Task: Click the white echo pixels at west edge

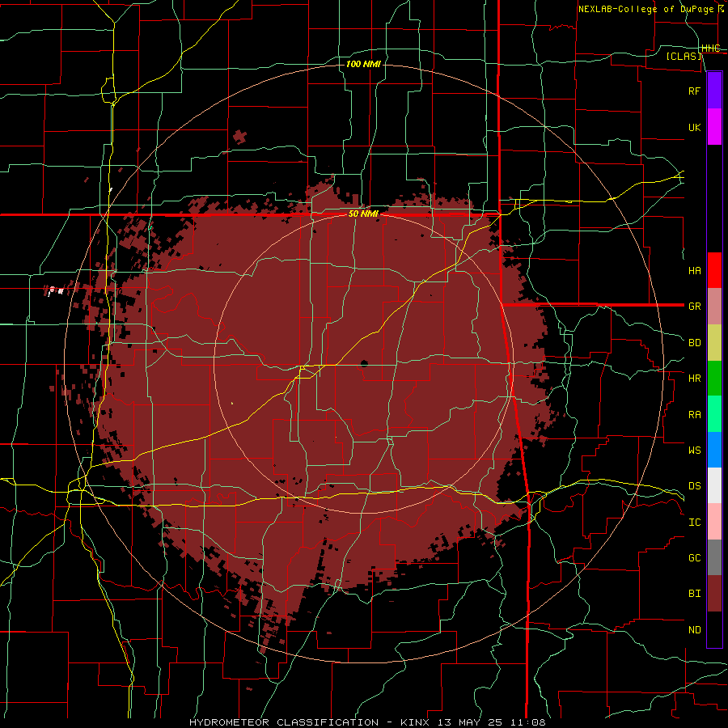Action: [x=57, y=291]
